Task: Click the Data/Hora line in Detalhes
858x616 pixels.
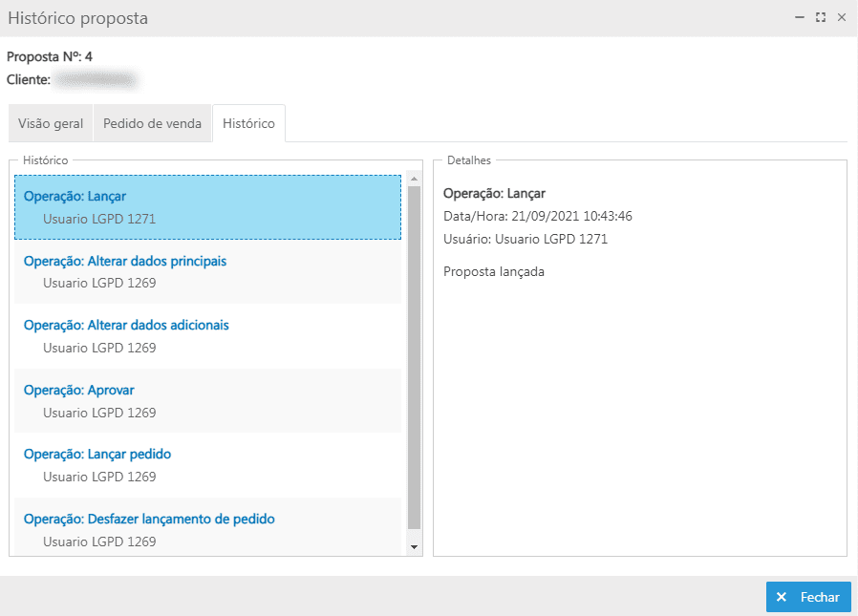Action: (537, 217)
